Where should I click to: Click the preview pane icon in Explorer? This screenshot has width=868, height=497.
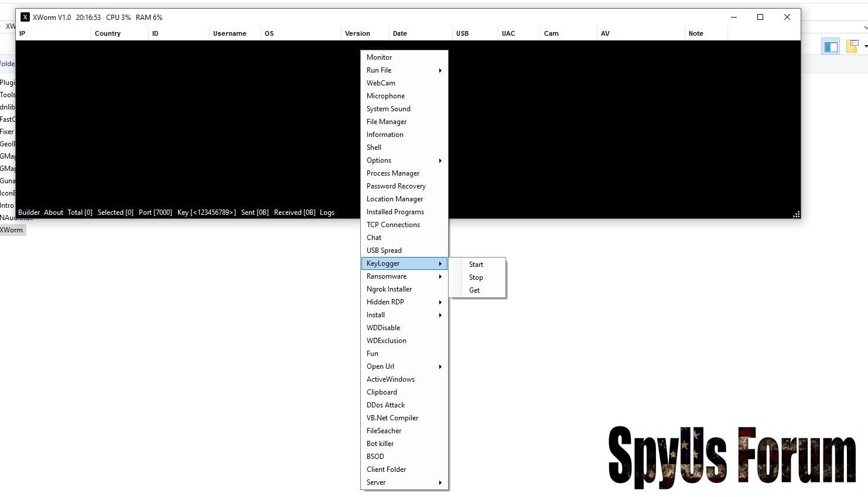831,47
